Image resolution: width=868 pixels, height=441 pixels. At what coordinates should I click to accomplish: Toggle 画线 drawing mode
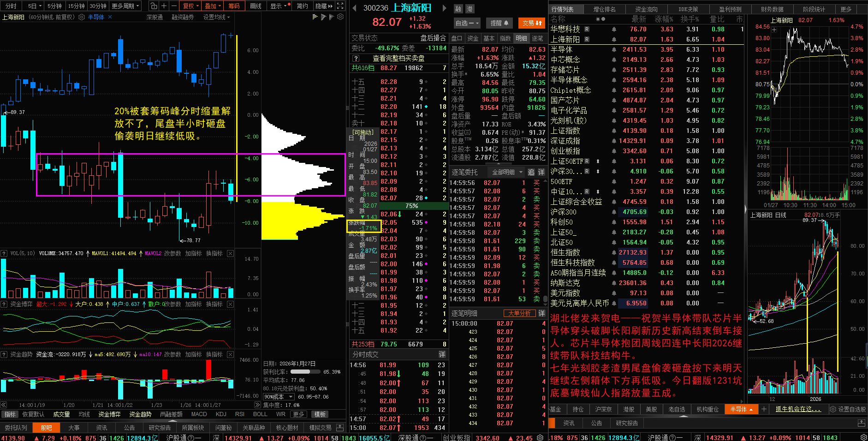[256, 6]
